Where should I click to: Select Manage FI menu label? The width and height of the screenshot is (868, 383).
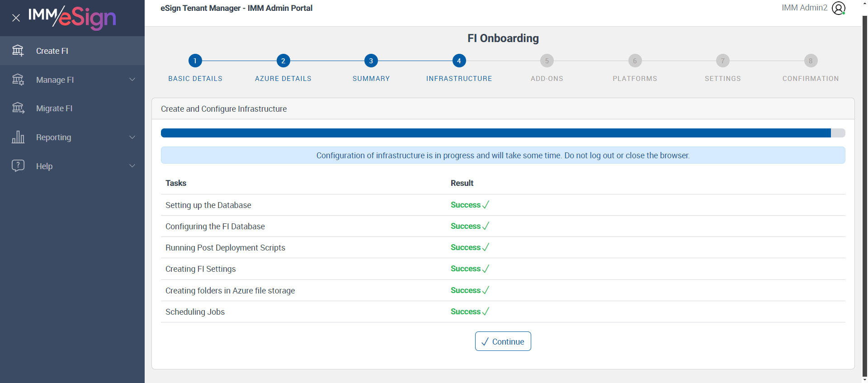click(x=55, y=80)
